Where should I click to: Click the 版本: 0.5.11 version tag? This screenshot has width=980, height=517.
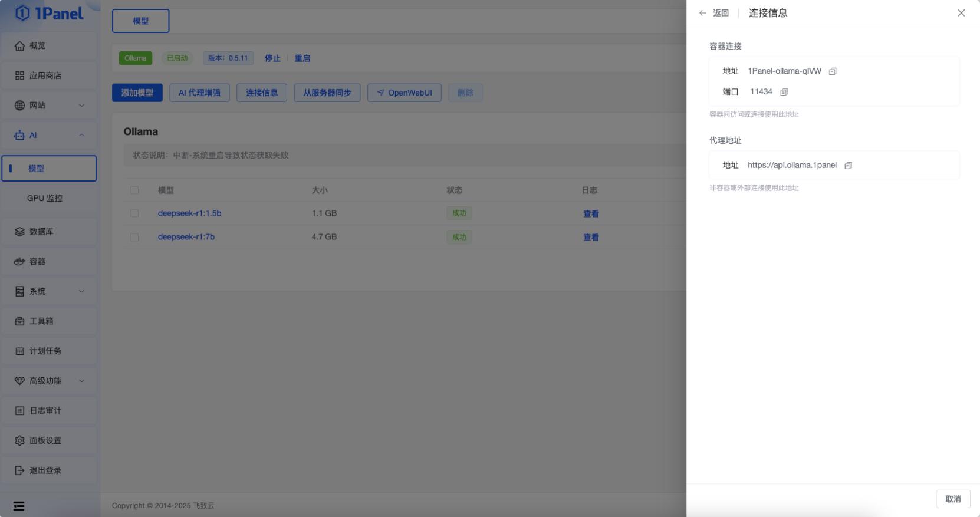[x=228, y=58]
